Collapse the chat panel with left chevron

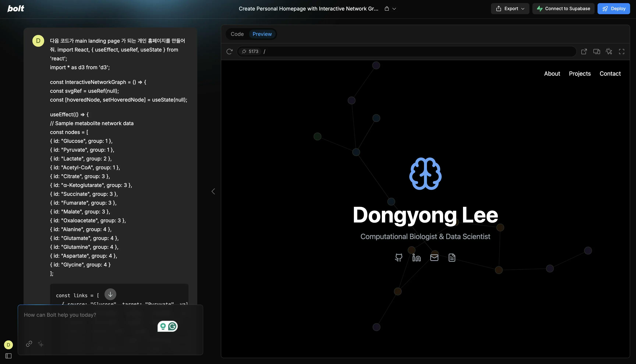coord(213,192)
